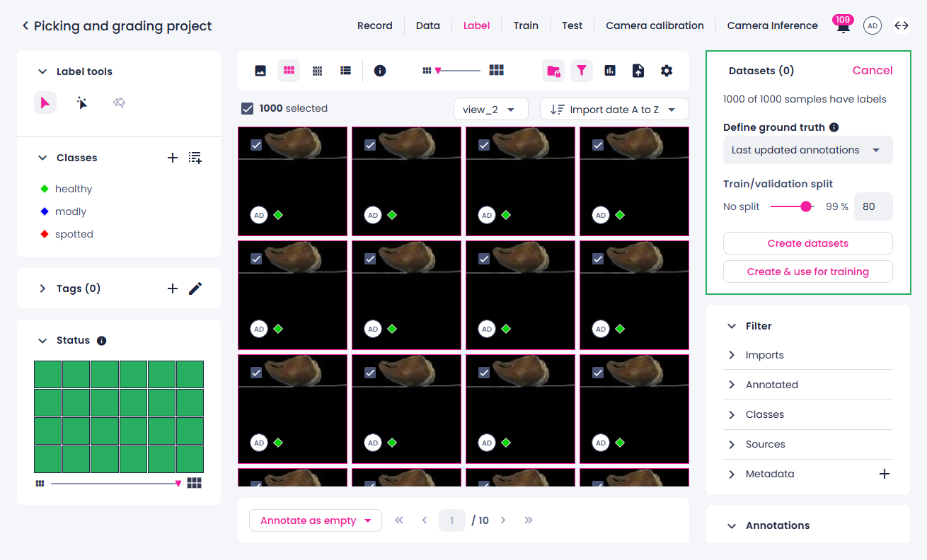Open the Import date A to Z sort dropdown
The width and height of the screenshot is (927, 560).
click(x=614, y=110)
